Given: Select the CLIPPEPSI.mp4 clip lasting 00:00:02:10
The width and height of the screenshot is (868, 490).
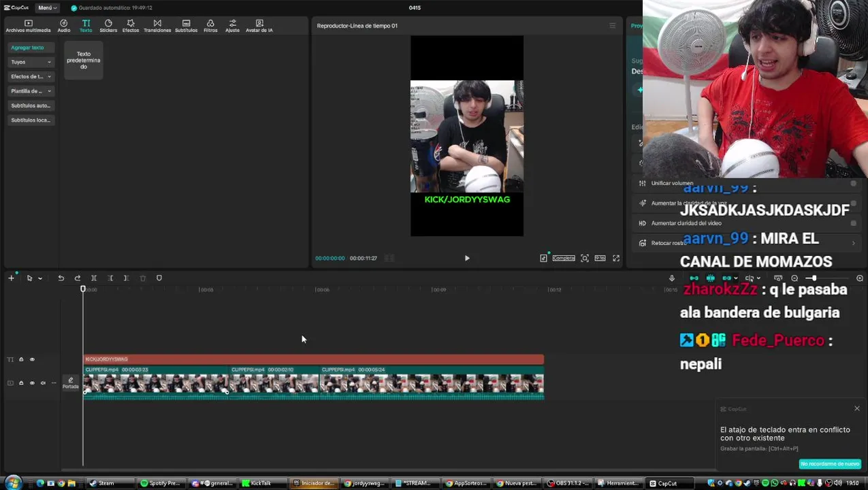Looking at the screenshot, I should (x=274, y=382).
